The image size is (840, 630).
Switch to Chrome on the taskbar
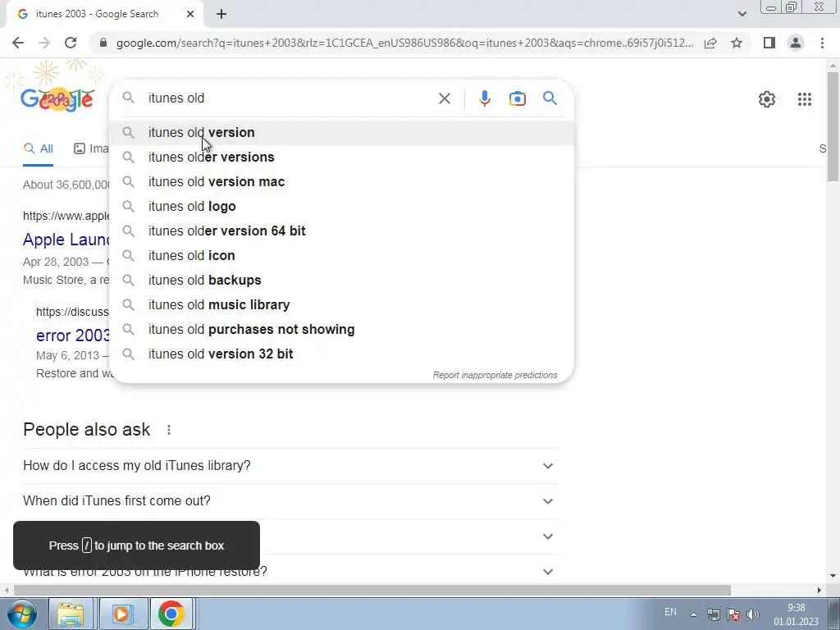point(171,614)
